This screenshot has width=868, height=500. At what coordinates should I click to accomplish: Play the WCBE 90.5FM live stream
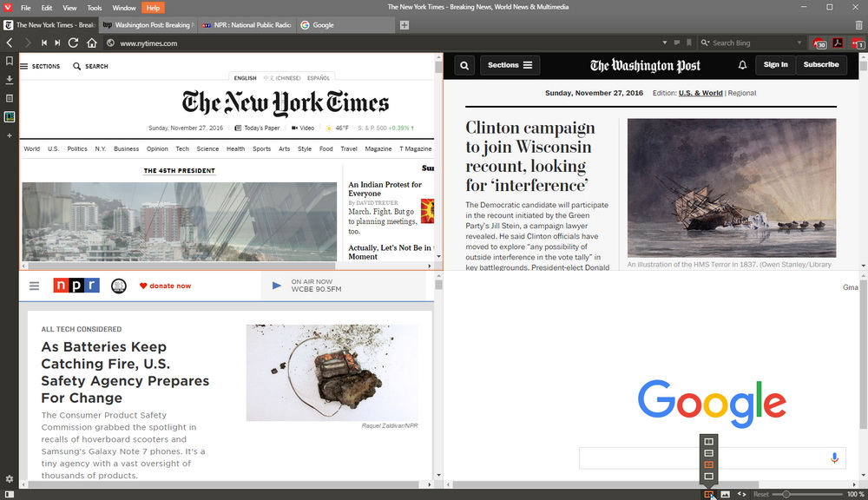pyautogui.click(x=277, y=286)
